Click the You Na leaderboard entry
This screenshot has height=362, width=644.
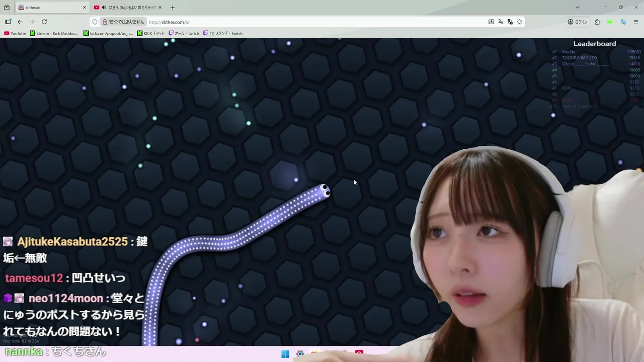pyautogui.click(x=569, y=52)
